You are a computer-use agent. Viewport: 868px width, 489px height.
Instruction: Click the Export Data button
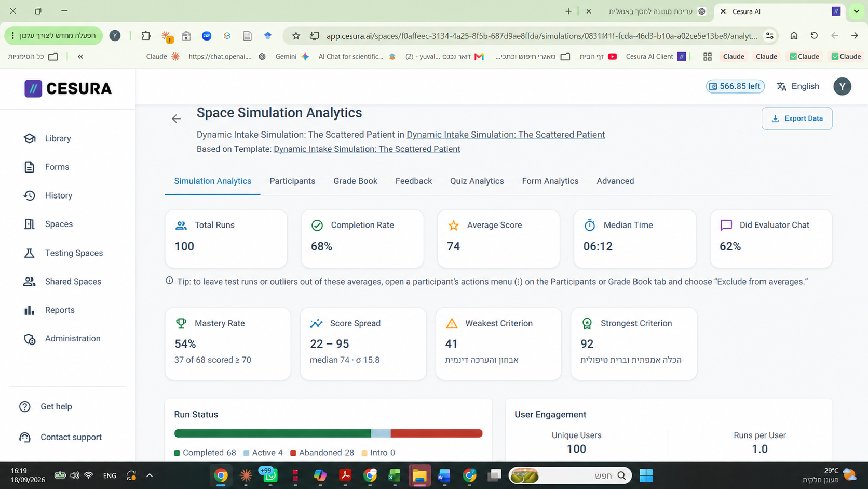click(797, 118)
